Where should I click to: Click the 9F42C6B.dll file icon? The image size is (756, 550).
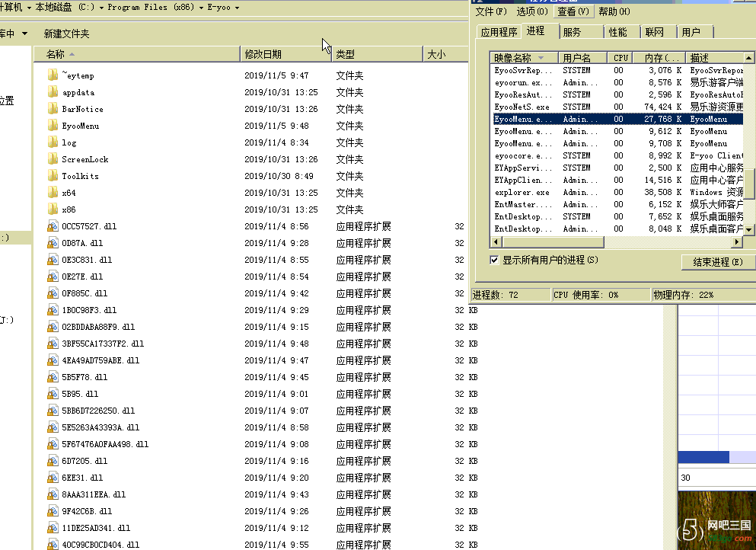53,511
